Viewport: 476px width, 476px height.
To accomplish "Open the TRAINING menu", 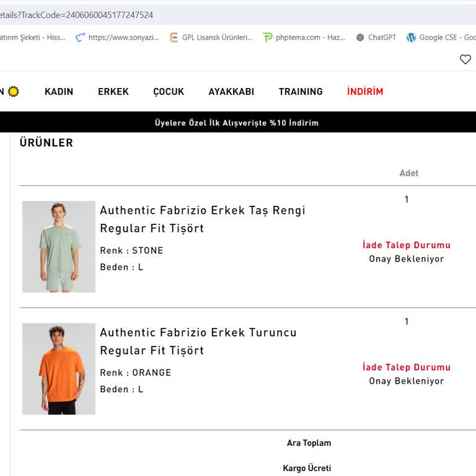I will coord(301,91).
